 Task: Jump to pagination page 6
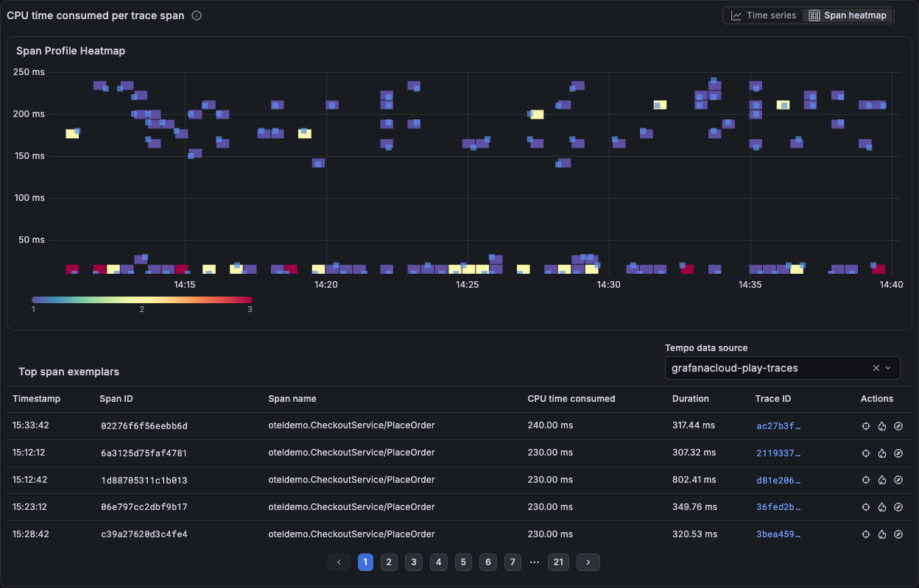pos(487,562)
